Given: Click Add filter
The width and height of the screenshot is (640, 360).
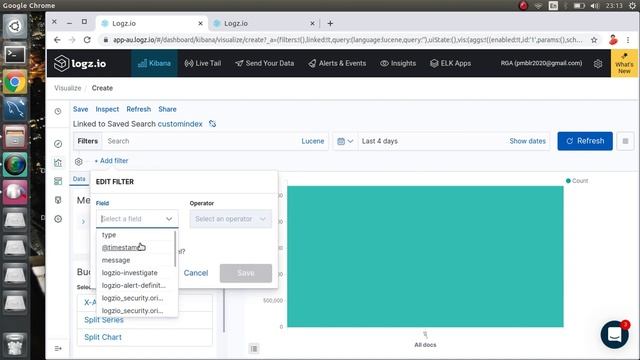Looking at the screenshot, I should pyautogui.click(x=111, y=161).
